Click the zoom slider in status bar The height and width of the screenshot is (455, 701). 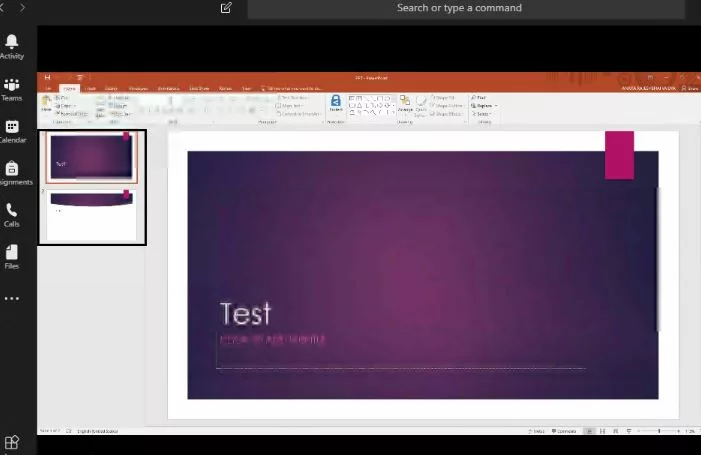659,431
